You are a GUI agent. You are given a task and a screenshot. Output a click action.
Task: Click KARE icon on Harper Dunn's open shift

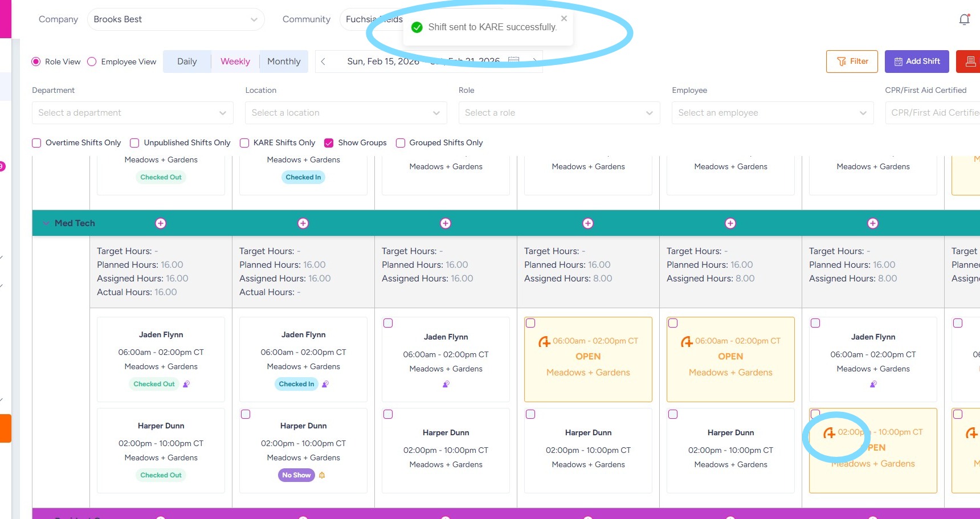coord(830,433)
